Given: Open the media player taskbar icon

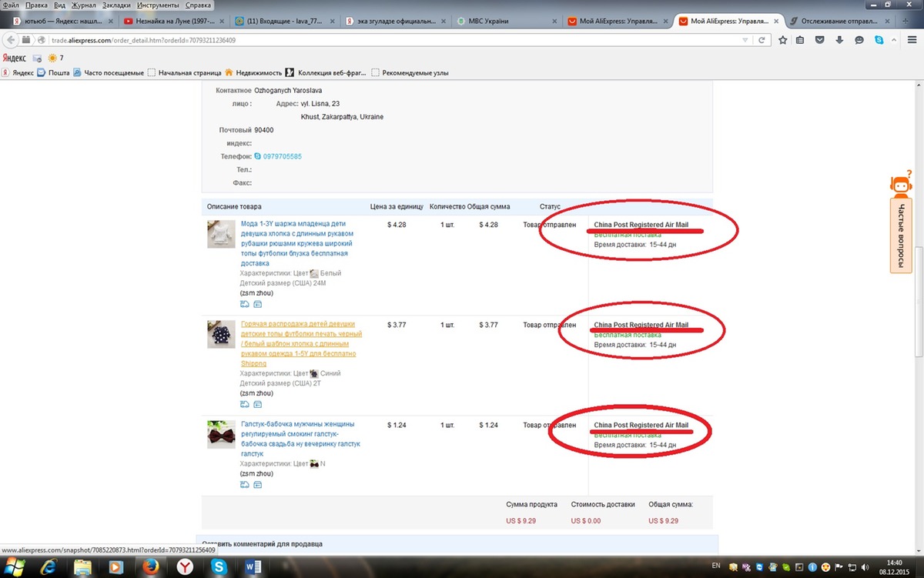Looking at the screenshot, I should coord(115,568).
